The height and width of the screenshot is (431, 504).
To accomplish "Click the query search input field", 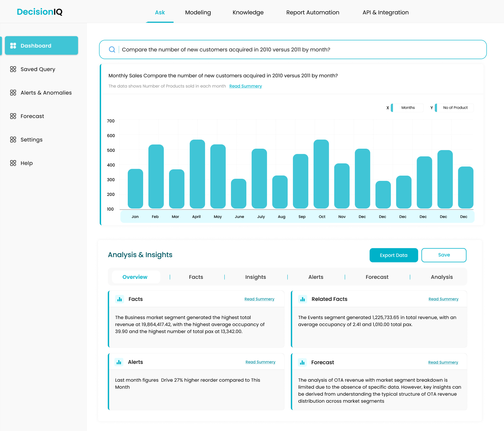I will [301, 50].
